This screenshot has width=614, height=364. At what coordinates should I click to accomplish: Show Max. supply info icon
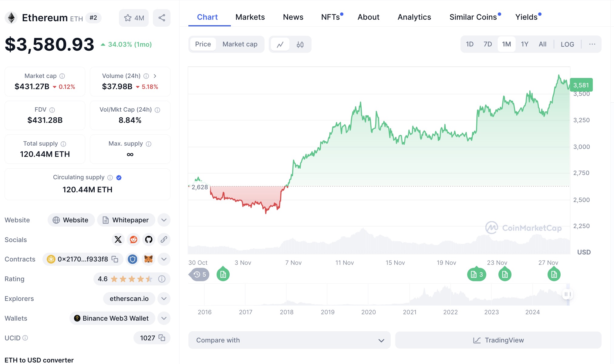pyautogui.click(x=149, y=144)
